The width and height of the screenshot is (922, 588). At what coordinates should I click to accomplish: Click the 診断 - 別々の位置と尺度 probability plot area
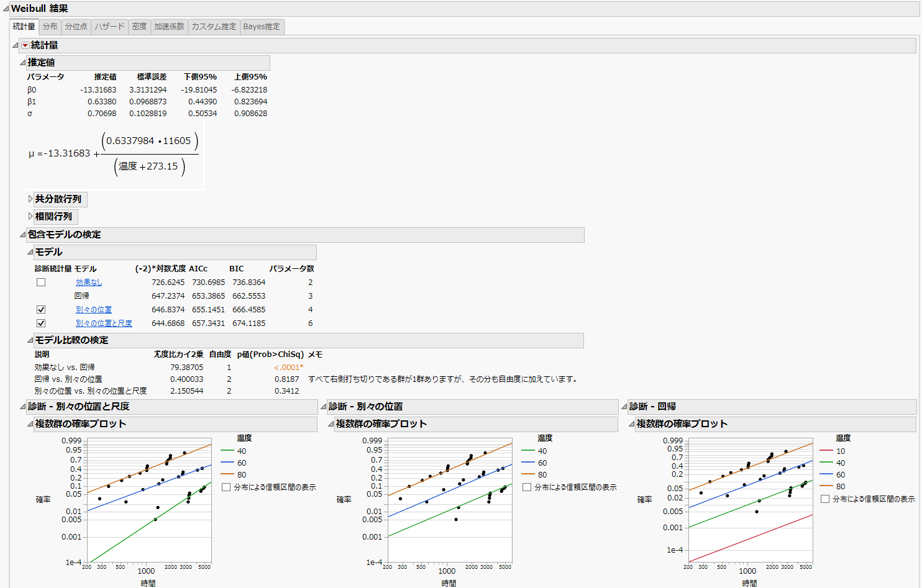click(149, 500)
